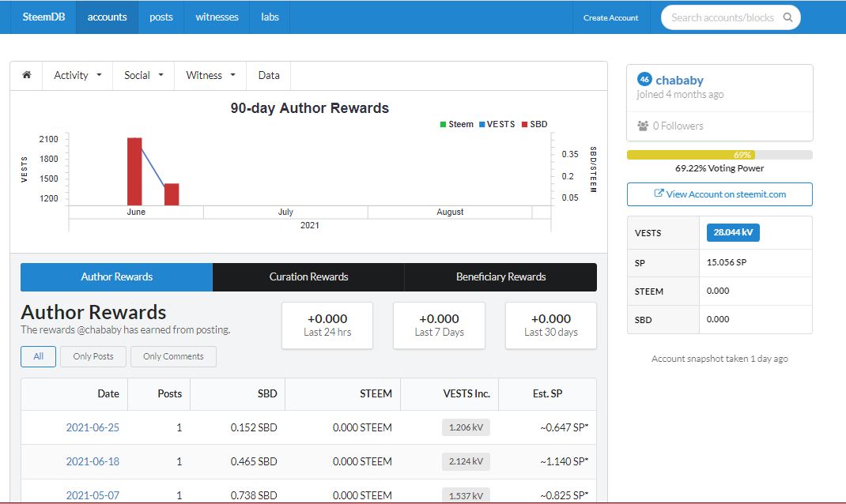
Task: Open the labs menu item
Action: coord(270,17)
